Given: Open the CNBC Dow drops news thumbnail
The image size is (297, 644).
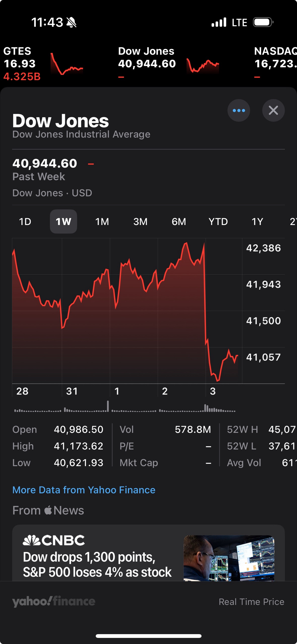Looking at the screenshot, I should pos(229,558).
